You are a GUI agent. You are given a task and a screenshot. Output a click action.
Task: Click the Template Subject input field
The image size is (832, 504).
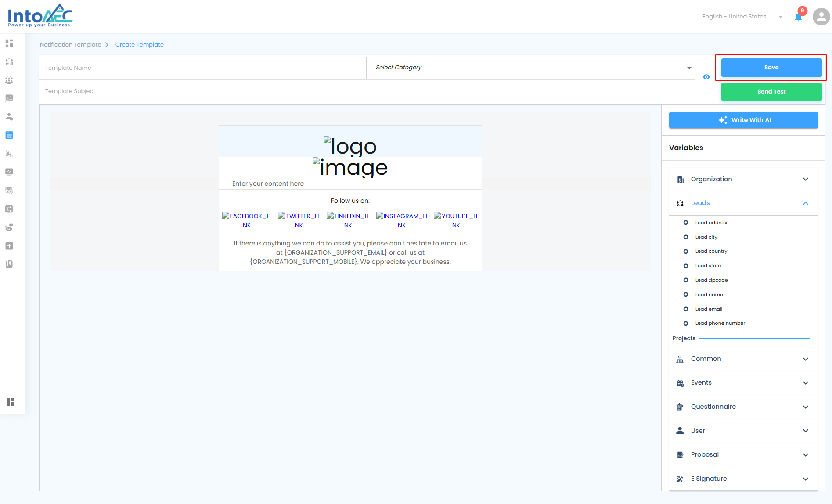click(367, 91)
